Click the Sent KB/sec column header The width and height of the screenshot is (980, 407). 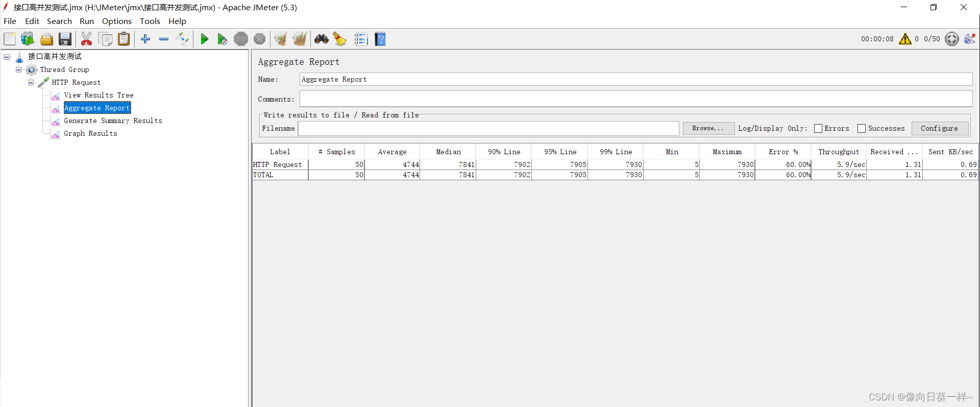point(950,152)
